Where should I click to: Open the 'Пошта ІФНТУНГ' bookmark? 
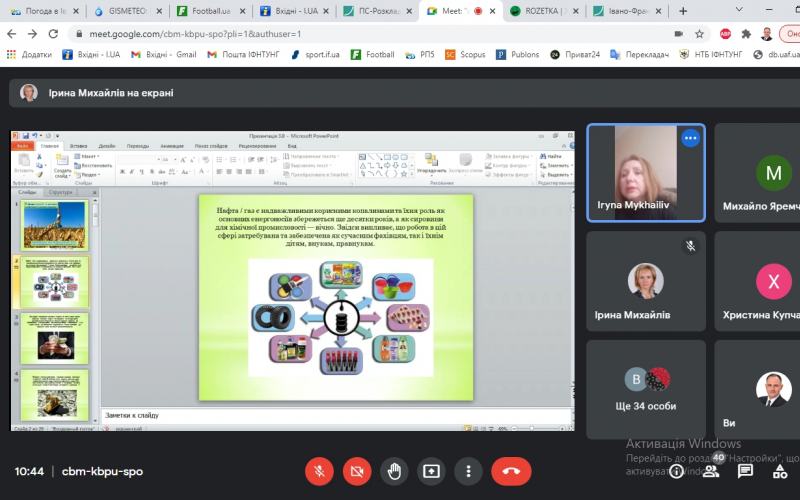click(243, 54)
